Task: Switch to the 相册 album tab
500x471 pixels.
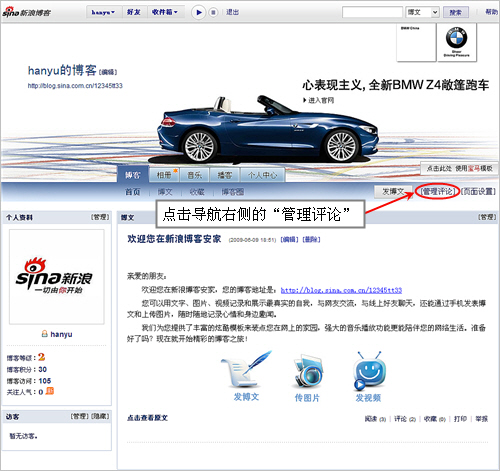Action: 164,175
